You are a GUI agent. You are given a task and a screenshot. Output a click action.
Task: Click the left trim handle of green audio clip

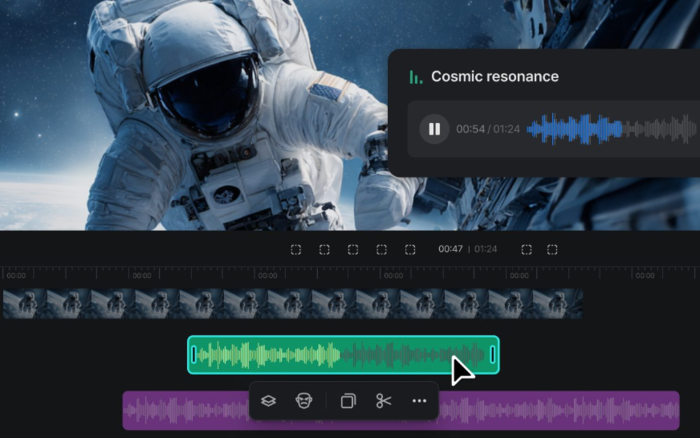(194, 355)
